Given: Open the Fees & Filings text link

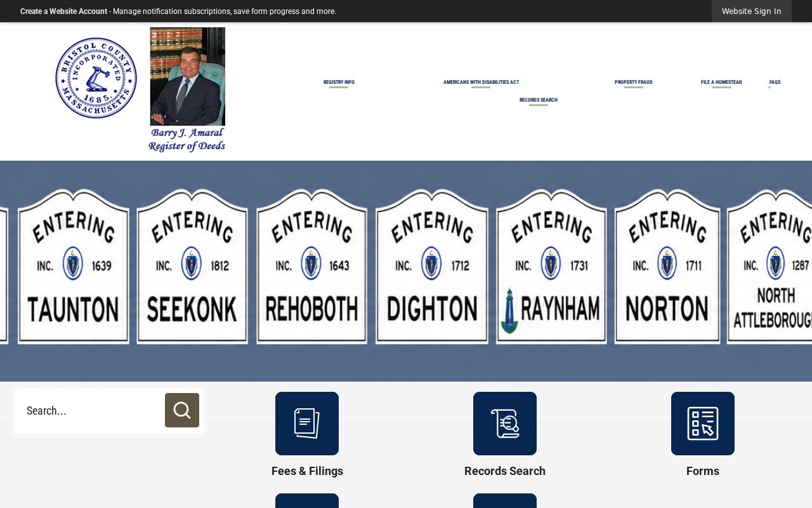Looking at the screenshot, I should coord(307,471).
